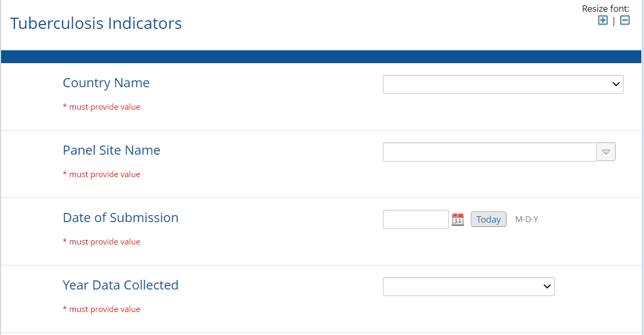Click the Tuberculosis Indicators title
This screenshot has width=644, height=335.
pyautogui.click(x=96, y=24)
